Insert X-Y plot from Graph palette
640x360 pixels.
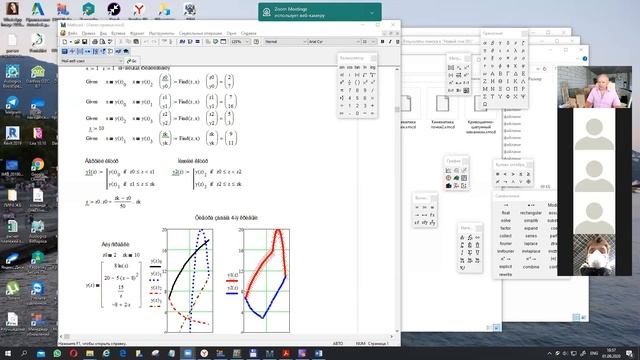pyautogui.click(x=448, y=171)
